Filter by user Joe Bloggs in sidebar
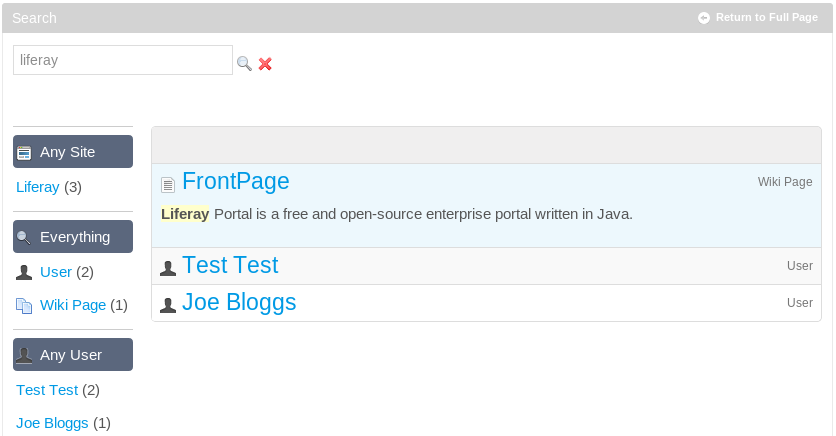Screen dimensions: 836x436 pyautogui.click(x=52, y=423)
